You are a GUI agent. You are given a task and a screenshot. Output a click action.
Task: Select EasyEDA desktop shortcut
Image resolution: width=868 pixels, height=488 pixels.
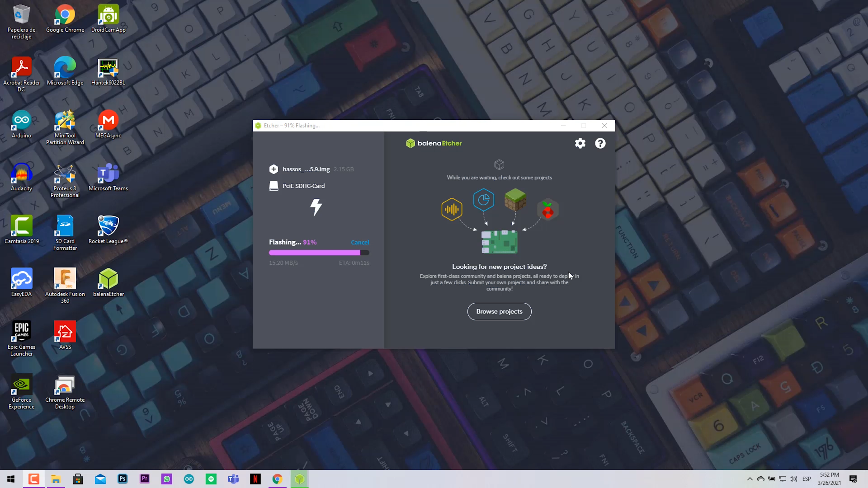(x=21, y=283)
